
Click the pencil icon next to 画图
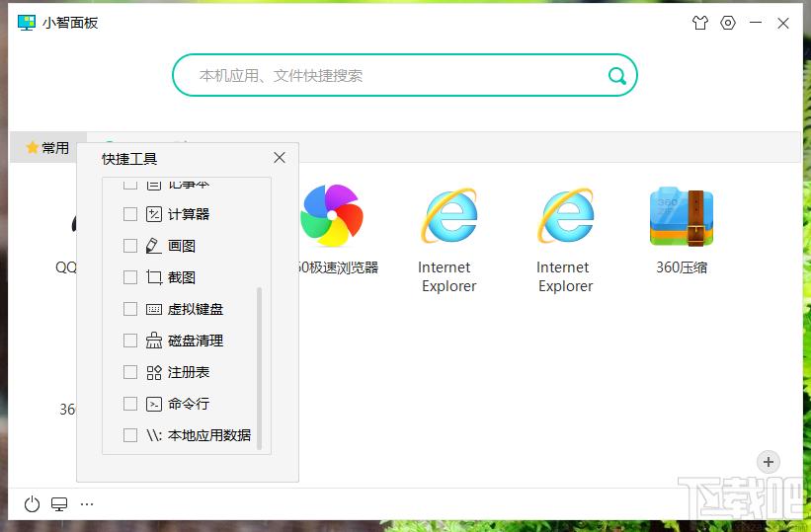[154, 246]
